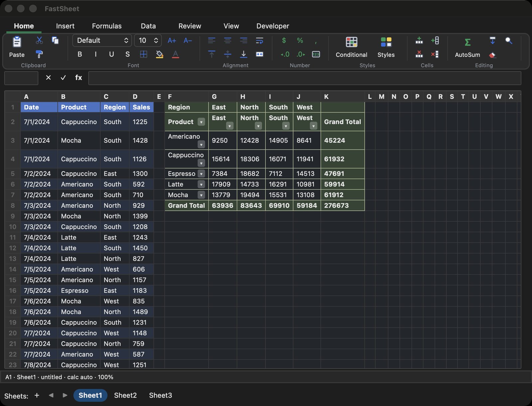Image resolution: width=532 pixels, height=406 pixels.
Task: Apply currency dollar format
Action: pyautogui.click(x=284, y=41)
